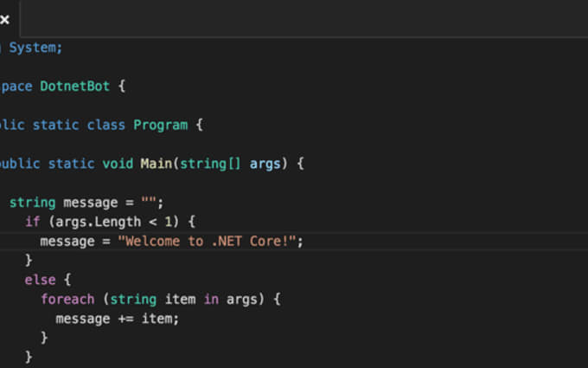Click the foreach keyword
The image size is (588, 368).
click(67, 299)
